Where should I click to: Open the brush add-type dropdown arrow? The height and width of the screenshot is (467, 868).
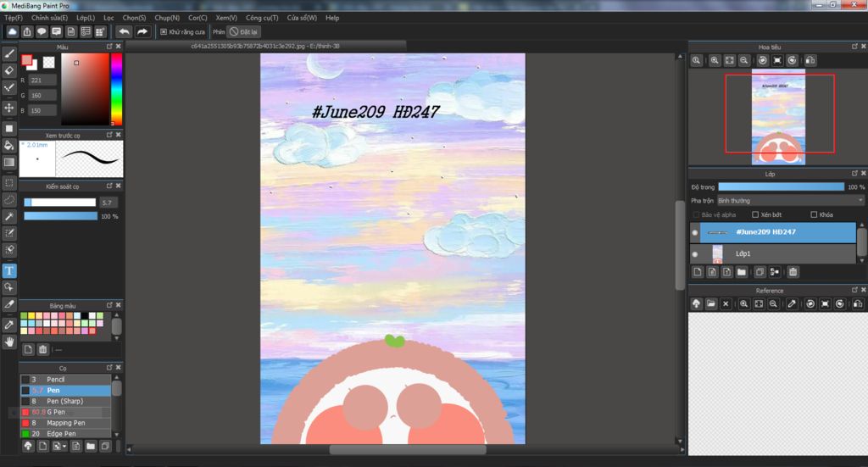click(64, 447)
